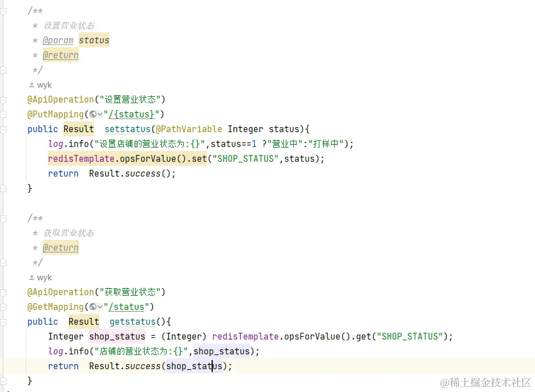This screenshot has height=392, width=535.
Task: Click the first wyk author hint
Action: [x=44, y=85]
